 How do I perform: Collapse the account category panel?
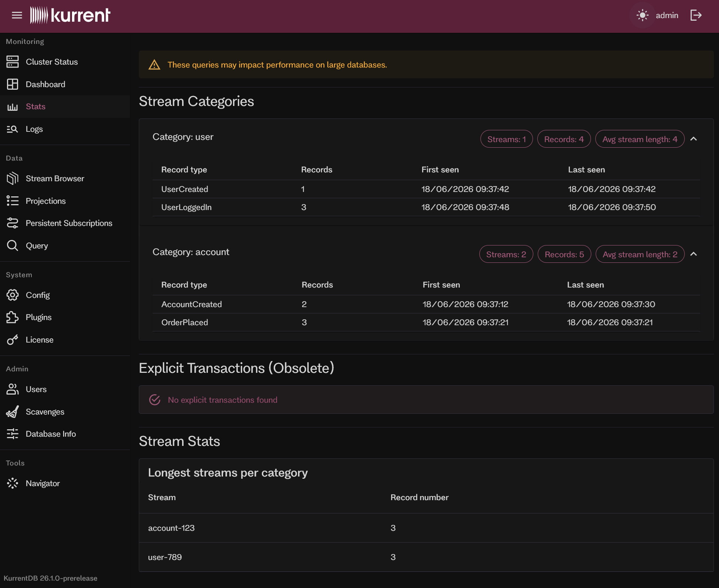(694, 254)
